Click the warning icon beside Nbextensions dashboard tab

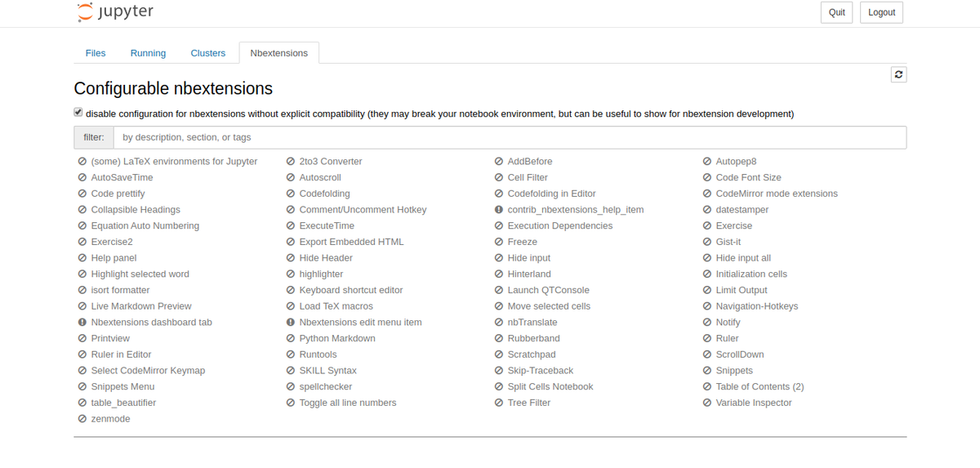[82, 323]
